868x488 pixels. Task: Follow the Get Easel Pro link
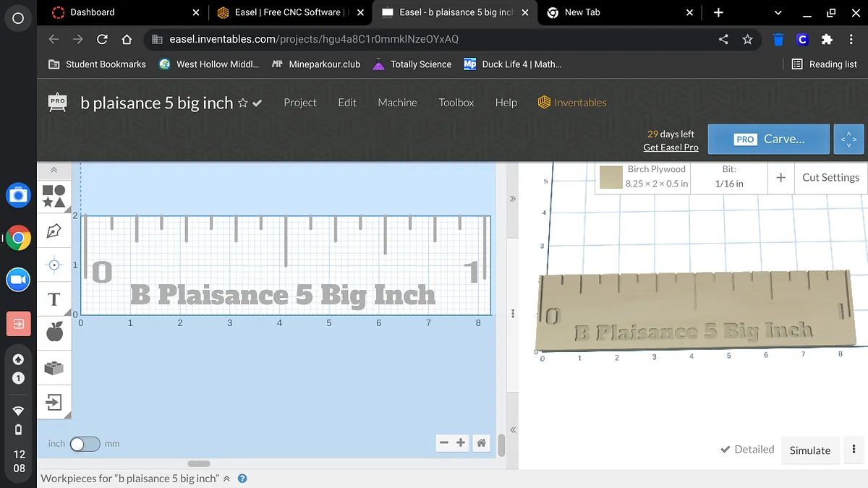(671, 147)
